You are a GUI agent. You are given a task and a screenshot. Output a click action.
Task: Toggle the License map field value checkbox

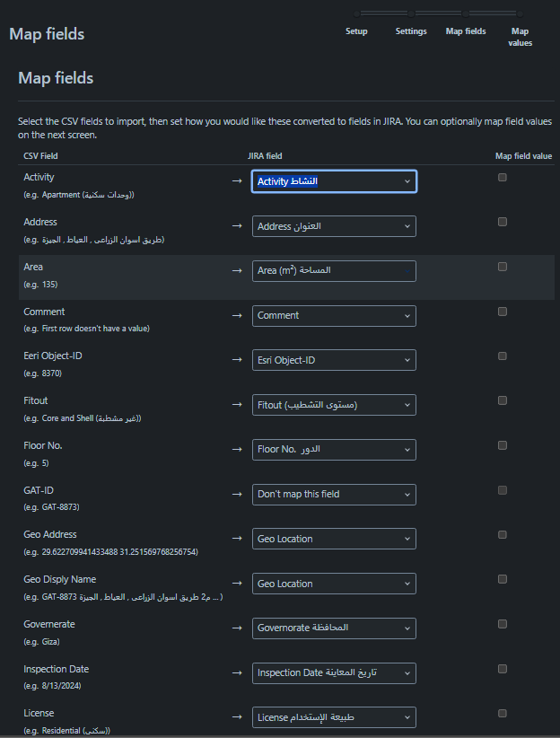[503, 713]
